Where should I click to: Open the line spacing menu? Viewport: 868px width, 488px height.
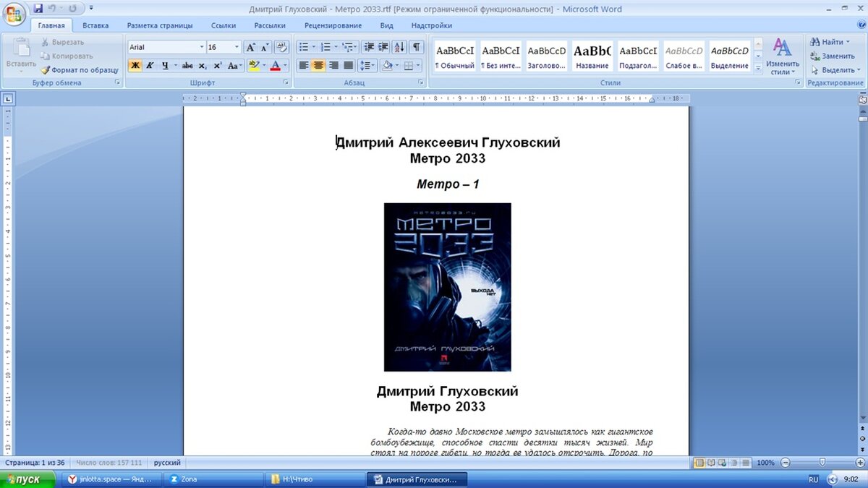tap(367, 65)
